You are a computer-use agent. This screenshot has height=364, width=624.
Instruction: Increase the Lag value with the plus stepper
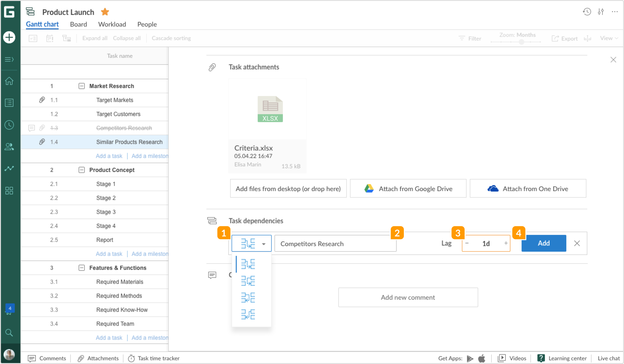(506, 243)
